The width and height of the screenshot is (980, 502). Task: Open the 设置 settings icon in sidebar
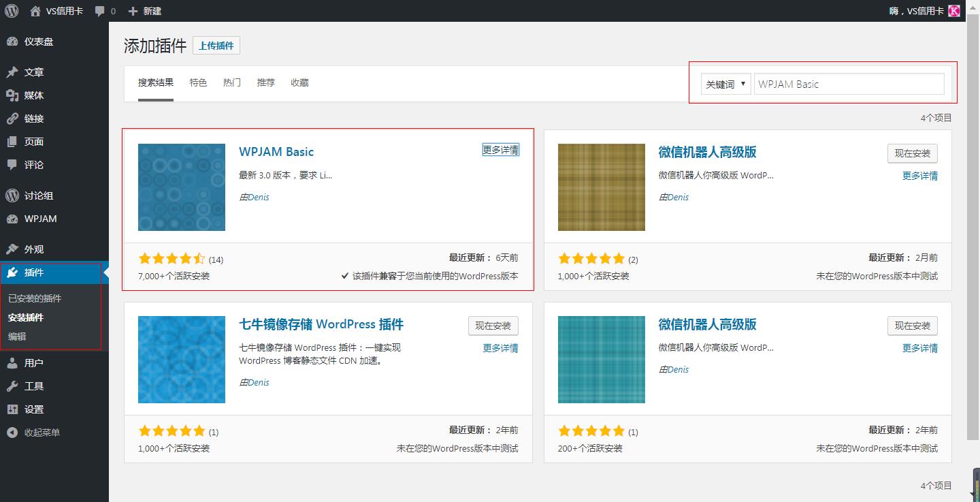click(12, 409)
